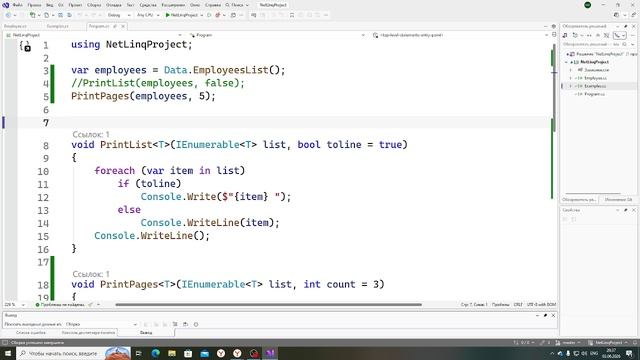640x360 pixels.
Task: Select Examples.cs in Solution Explorer
Action: click(595, 86)
